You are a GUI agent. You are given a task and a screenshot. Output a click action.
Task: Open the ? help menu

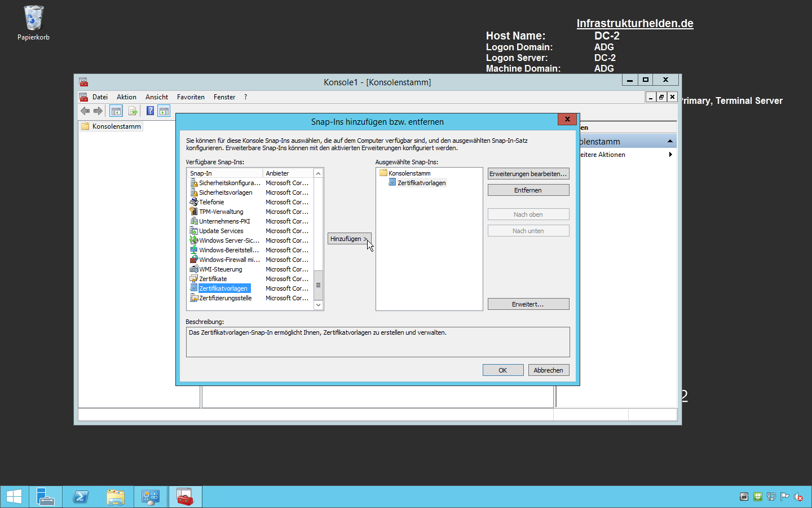[245, 97]
